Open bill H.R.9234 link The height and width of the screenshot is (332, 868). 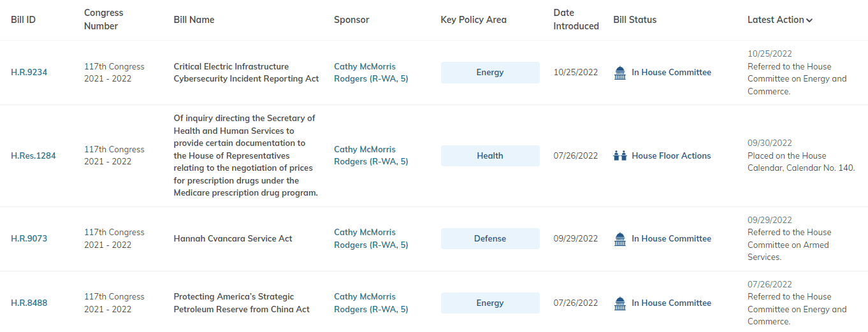[29, 73]
